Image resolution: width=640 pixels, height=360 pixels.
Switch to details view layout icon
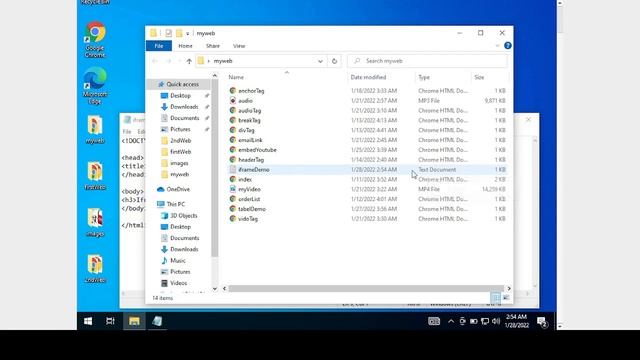(495, 298)
